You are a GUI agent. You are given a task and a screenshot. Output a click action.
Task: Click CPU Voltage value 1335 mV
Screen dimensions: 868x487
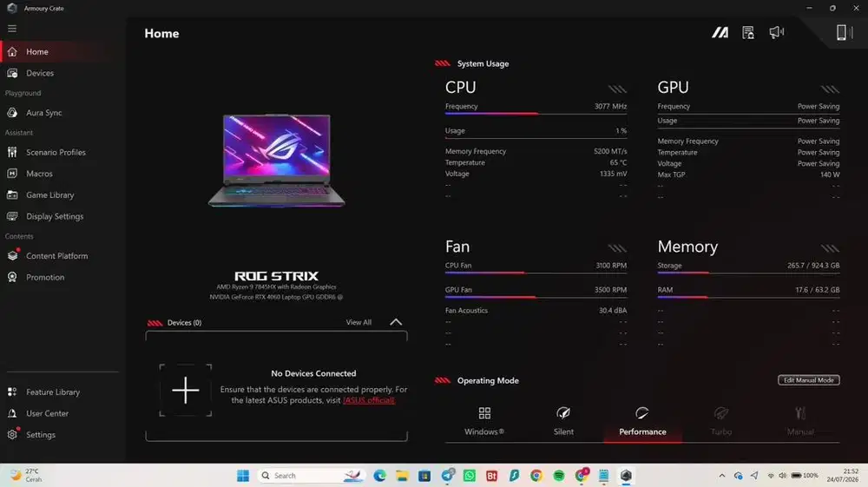614,174
